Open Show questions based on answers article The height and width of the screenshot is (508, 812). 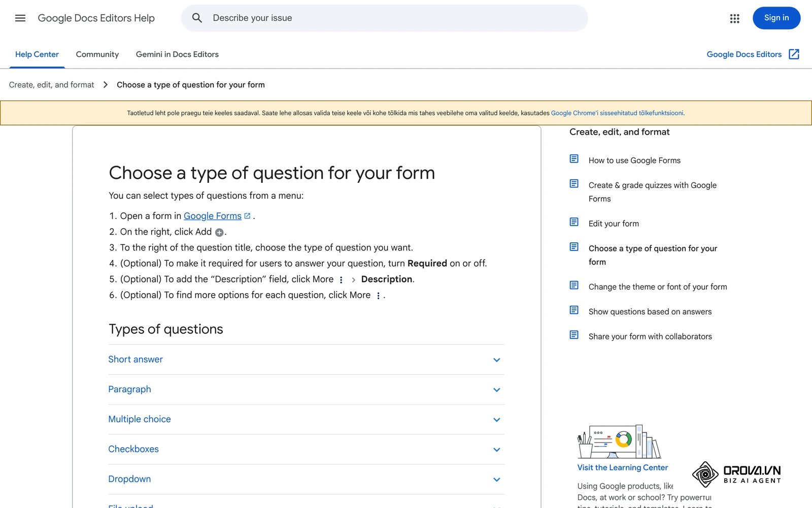tap(650, 312)
